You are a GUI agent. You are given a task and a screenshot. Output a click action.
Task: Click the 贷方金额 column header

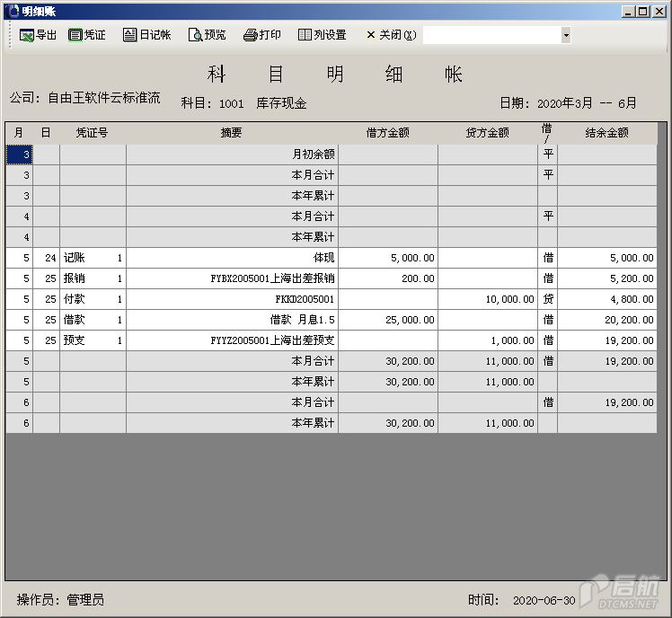(488, 133)
